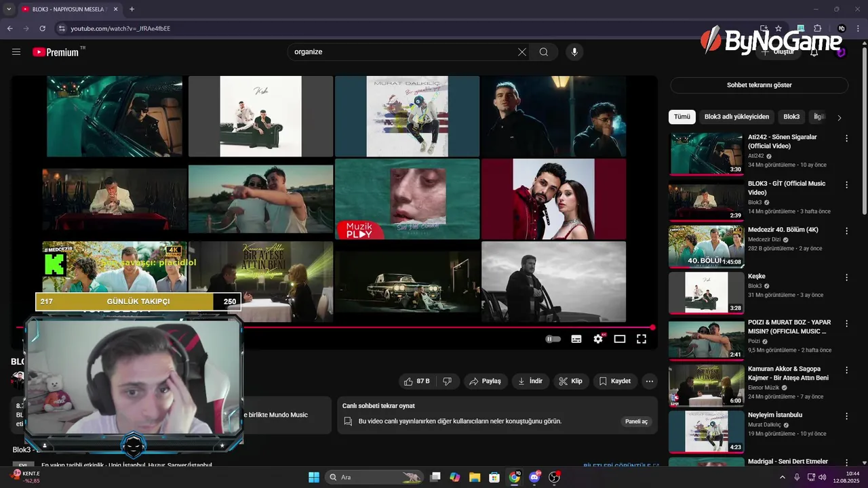The height and width of the screenshot is (488, 868).
Task: Open Neyleyim İstanbul video title
Action: pos(775,415)
